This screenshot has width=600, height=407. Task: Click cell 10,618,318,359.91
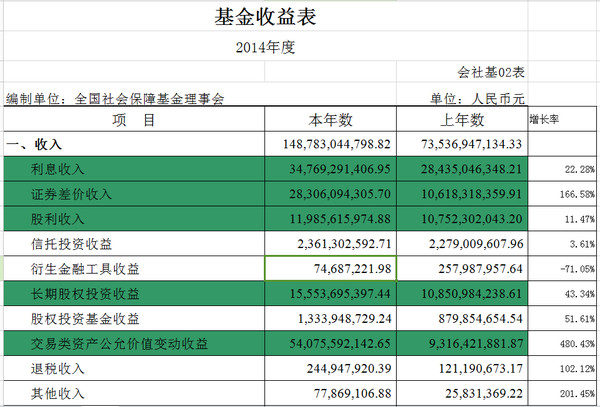462,194
